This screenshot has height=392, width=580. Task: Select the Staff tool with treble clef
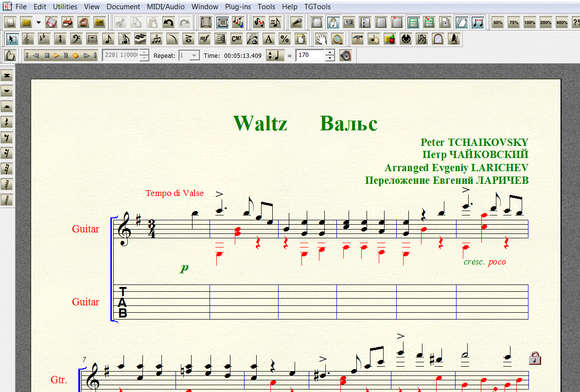[x=28, y=39]
